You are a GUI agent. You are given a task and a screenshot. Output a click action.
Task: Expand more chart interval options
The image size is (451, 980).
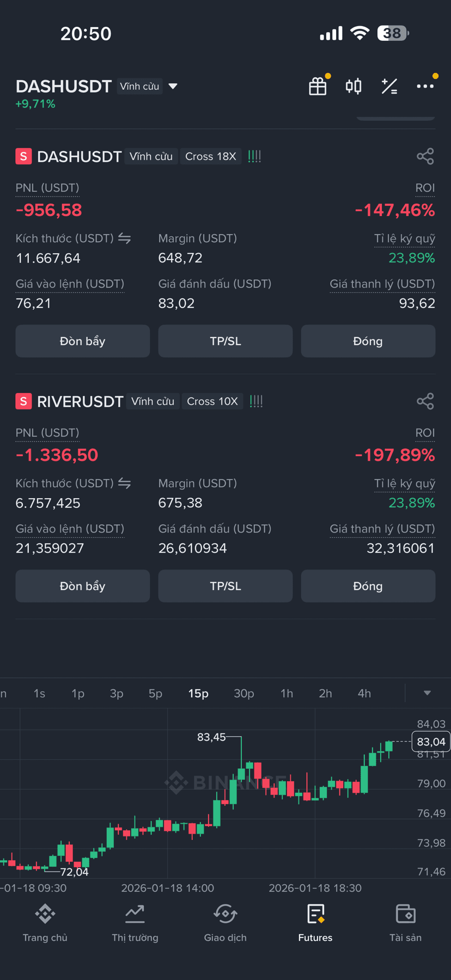tap(428, 693)
